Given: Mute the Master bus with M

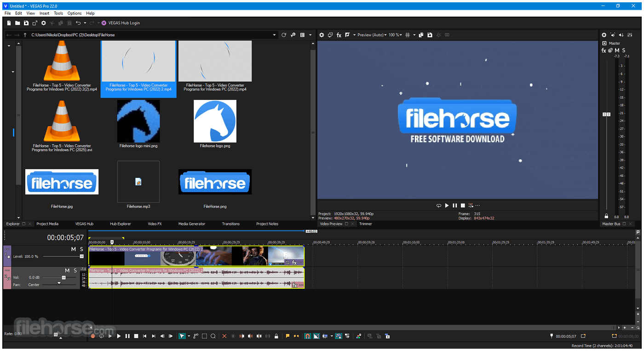Looking at the screenshot, I should pyautogui.click(x=617, y=50).
